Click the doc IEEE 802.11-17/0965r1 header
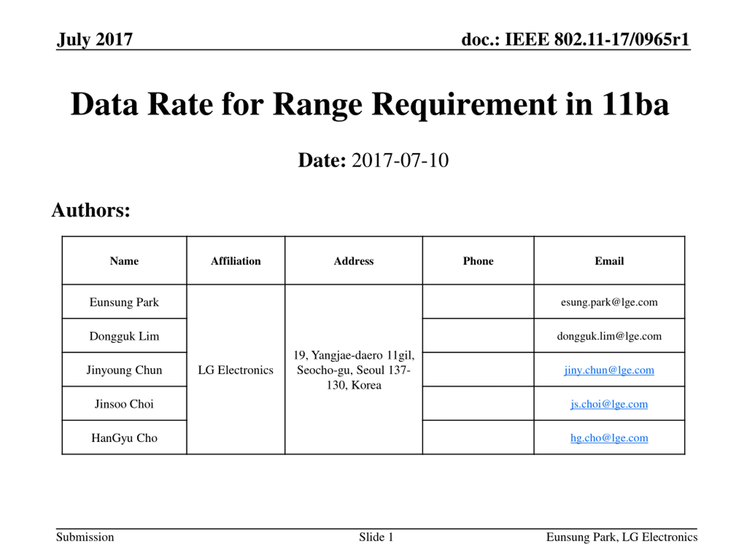The width and height of the screenshot is (747, 560). [x=575, y=39]
